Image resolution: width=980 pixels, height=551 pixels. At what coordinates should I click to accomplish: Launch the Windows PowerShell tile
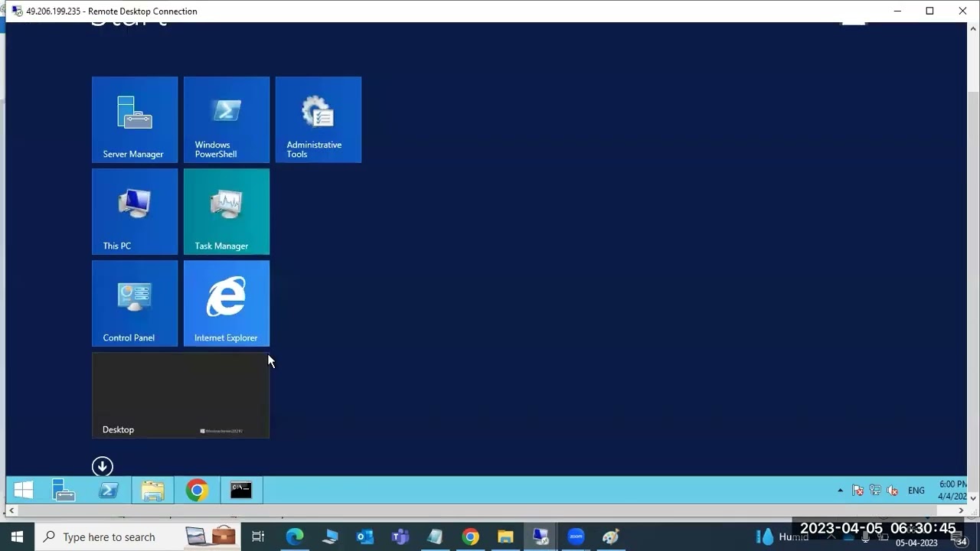tap(227, 119)
